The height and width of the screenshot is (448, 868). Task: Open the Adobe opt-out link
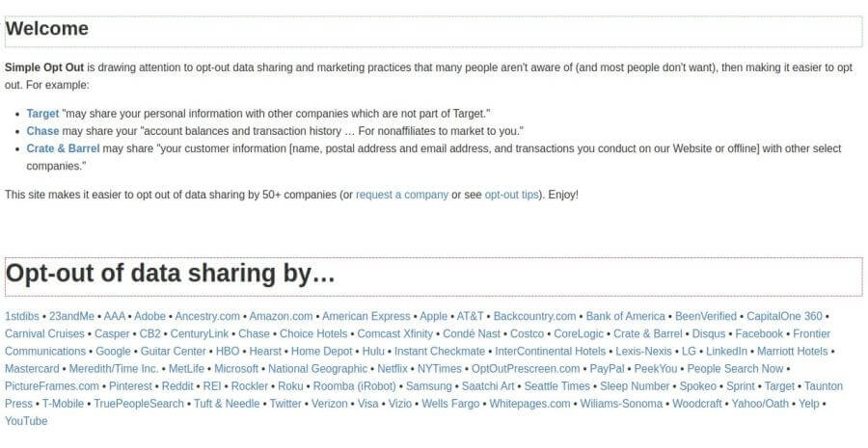(x=150, y=316)
